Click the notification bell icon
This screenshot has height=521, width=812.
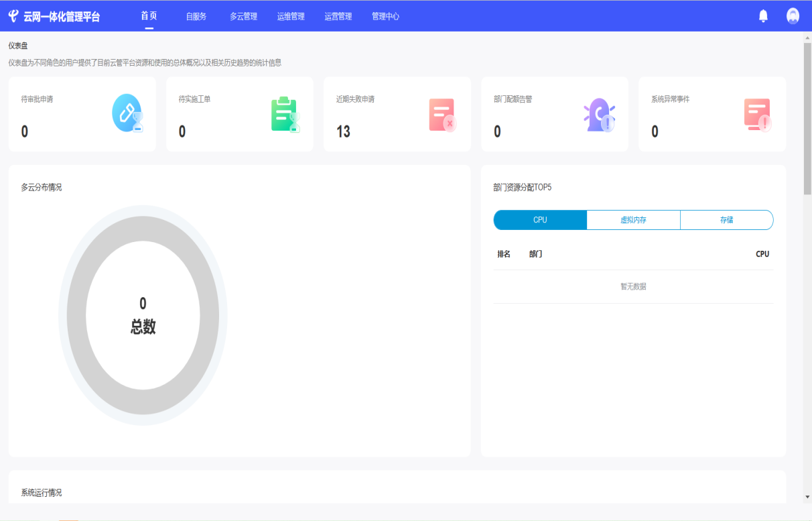(x=763, y=16)
